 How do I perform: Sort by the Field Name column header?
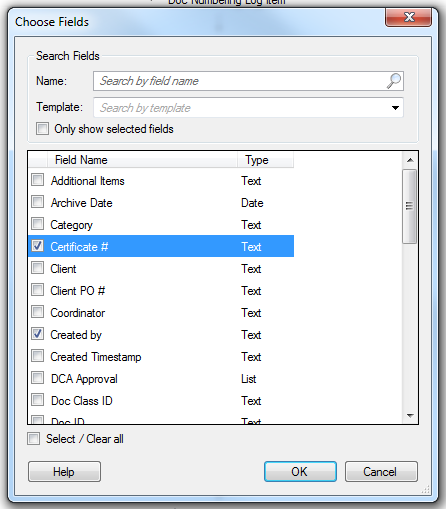(142, 160)
